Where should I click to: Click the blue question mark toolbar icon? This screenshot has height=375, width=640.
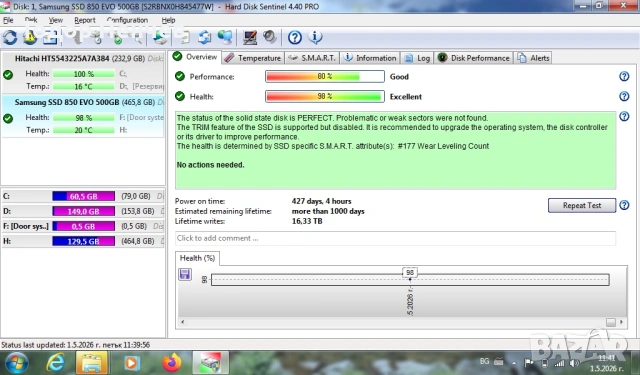[x=295, y=38]
